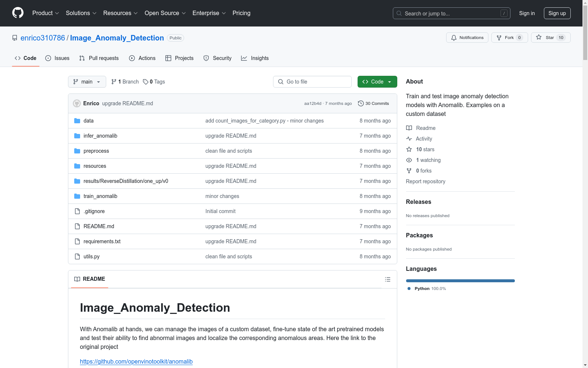
Task: Switch to the Projects tab
Action: click(179, 58)
